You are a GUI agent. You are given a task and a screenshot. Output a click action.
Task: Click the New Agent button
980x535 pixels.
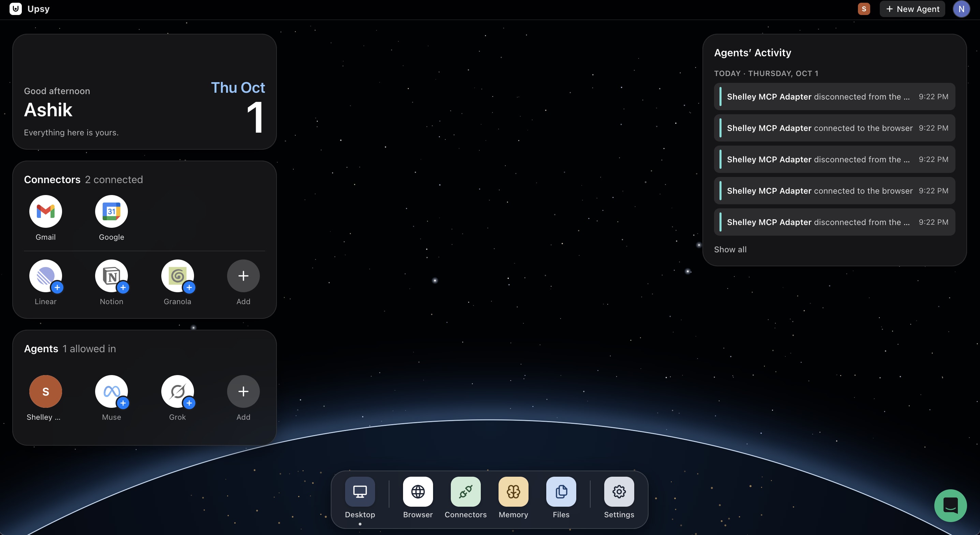912,9
